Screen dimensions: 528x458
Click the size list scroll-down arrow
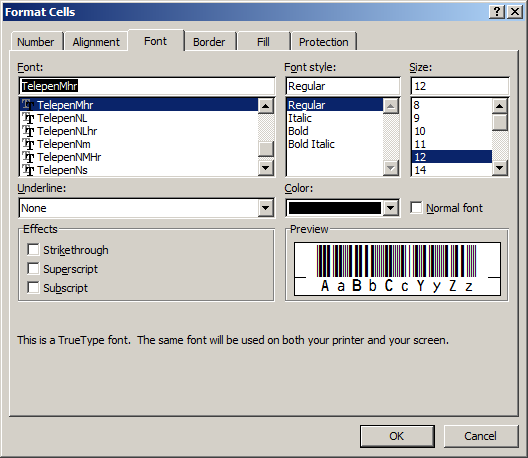click(x=500, y=168)
